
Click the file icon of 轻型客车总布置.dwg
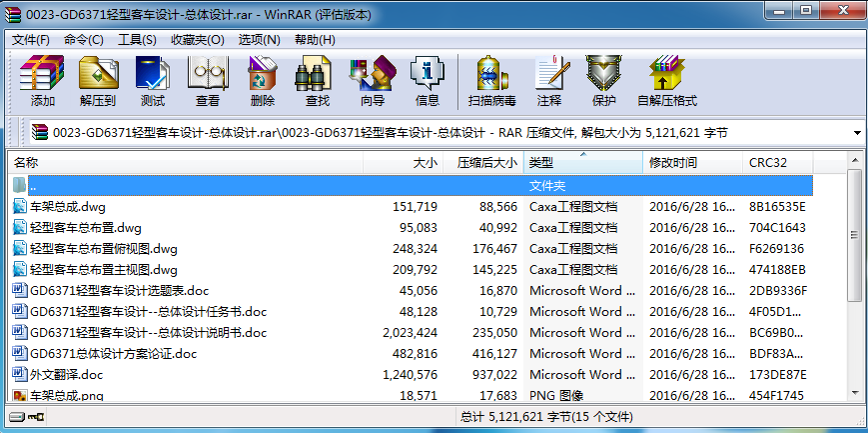point(20,228)
